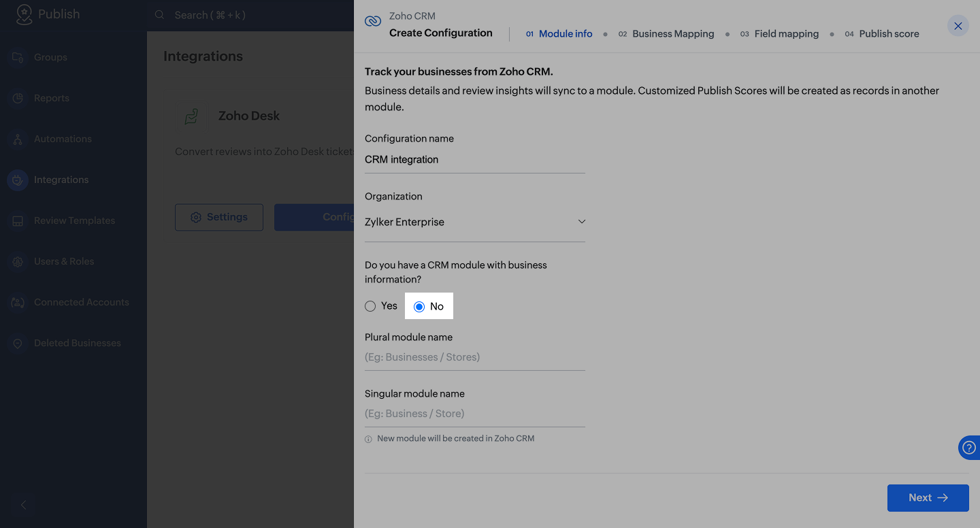Image resolution: width=980 pixels, height=528 pixels.
Task: Open Connected Accounts in the sidebar
Action: pyautogui.click(x=82, y=302)
